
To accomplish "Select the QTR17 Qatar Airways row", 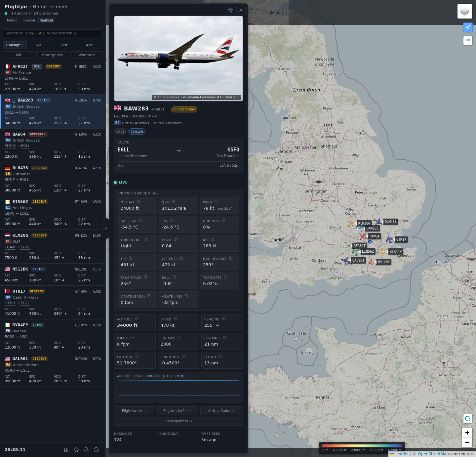I will pyautogui.click(x=53, y=303).
